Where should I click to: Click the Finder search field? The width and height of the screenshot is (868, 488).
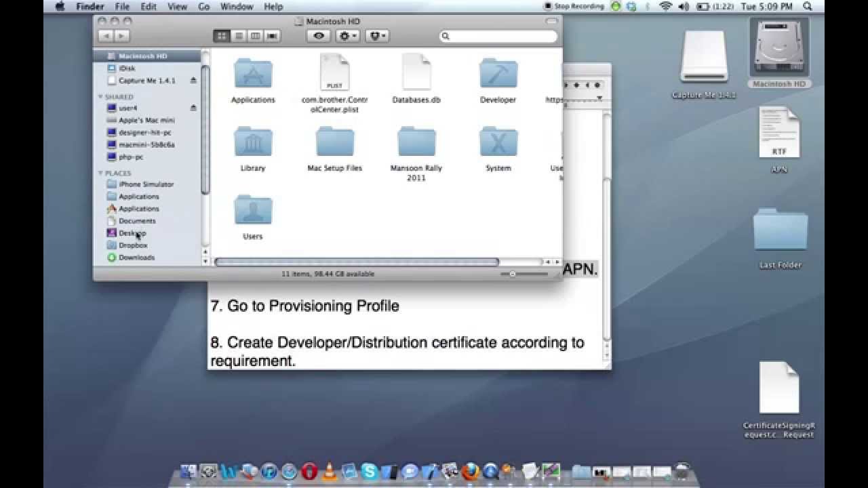point(498,36)
